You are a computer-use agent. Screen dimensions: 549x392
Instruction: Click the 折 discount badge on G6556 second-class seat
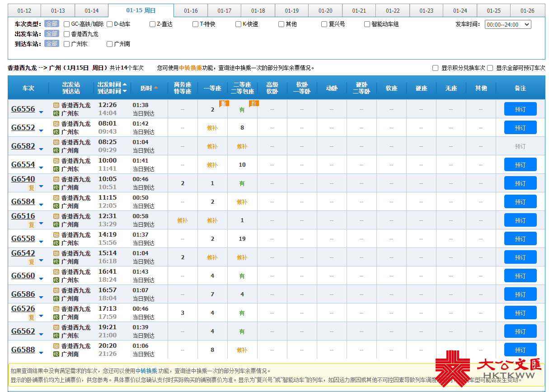point(254,103)
